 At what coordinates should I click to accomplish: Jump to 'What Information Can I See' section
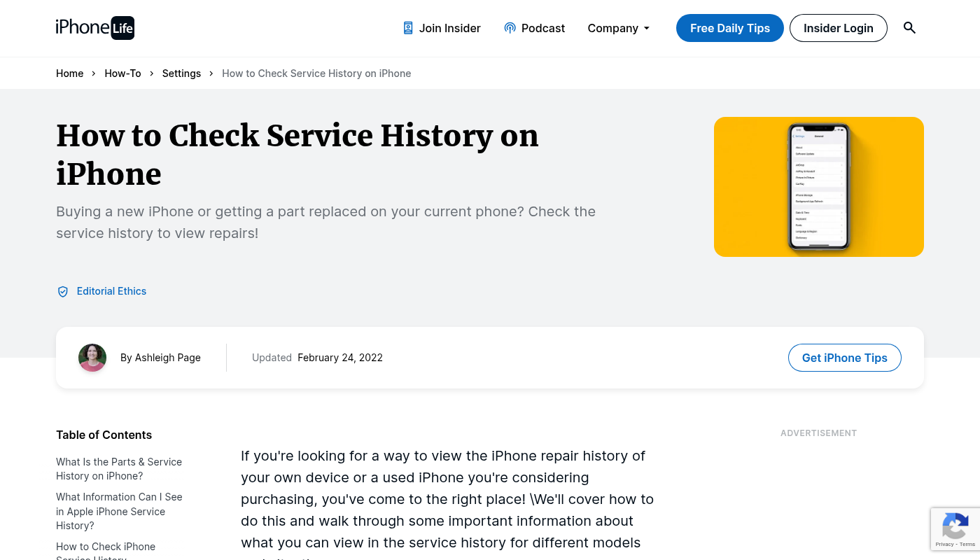click(119, 511)
